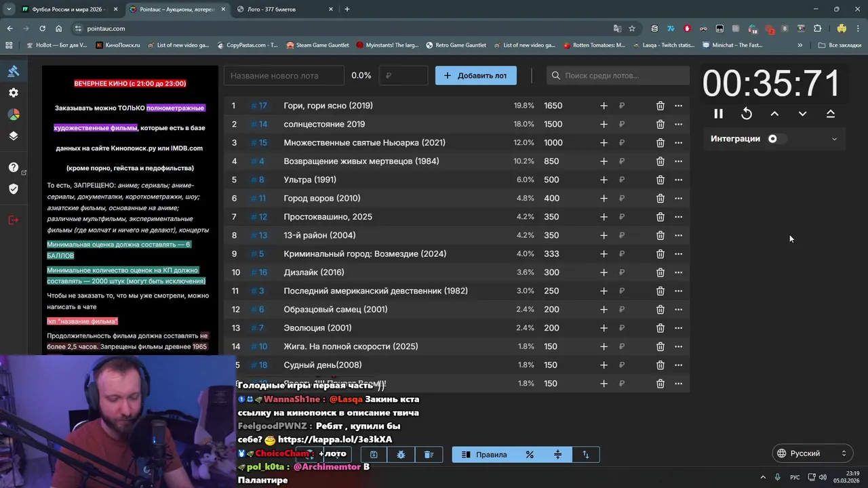Open the 'Rotten Tomatoes' bookmark
Screen dimensions: 868x488
(x=595, y=45)
